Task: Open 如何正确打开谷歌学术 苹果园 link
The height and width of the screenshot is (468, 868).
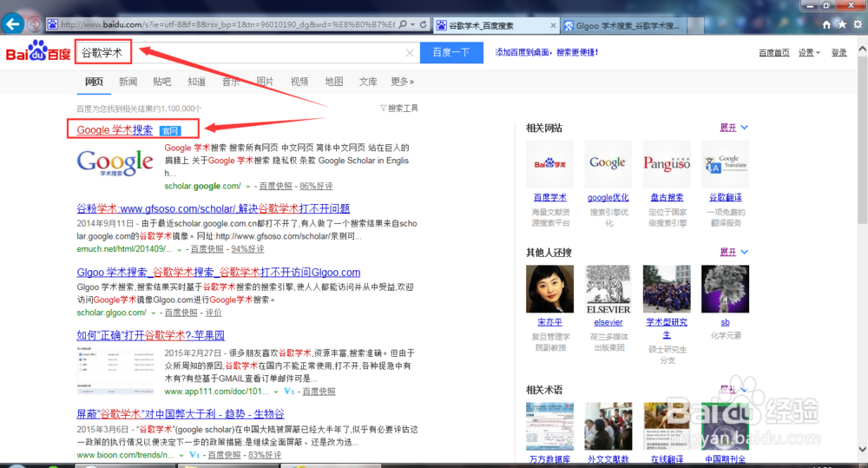Action: (150, 336)
